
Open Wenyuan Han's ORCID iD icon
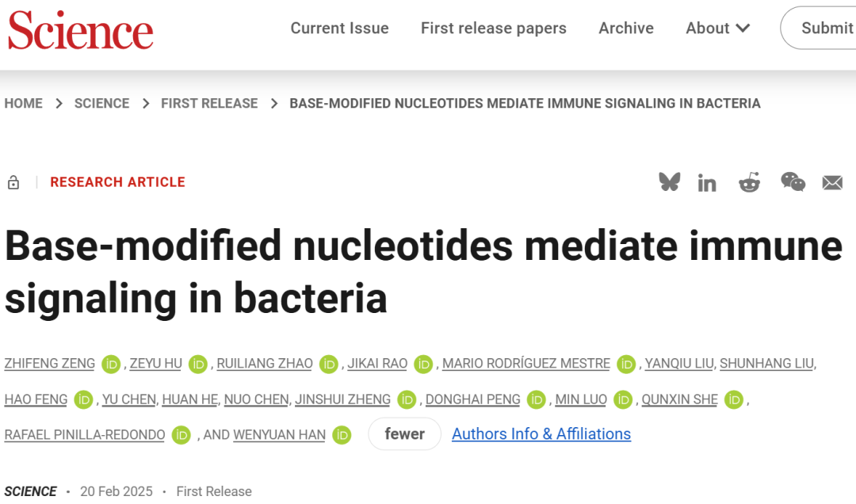click(x=342, y=434)
